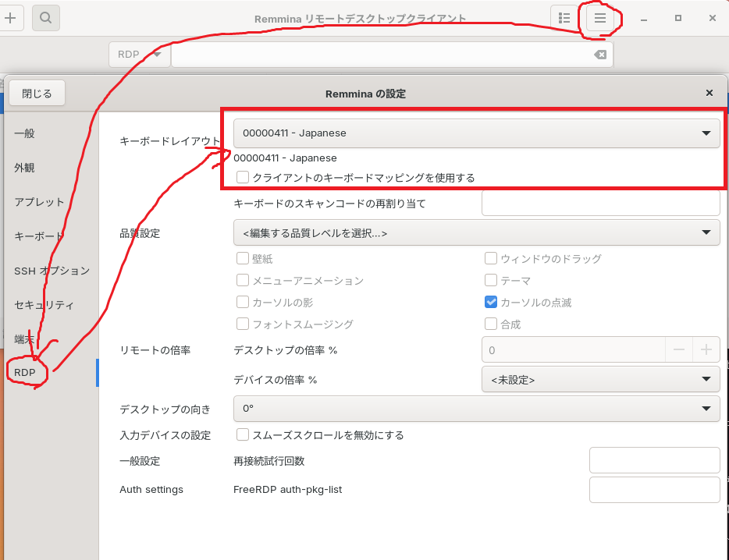729x560 pixels.
Task: Toggle the search icon in Remmina toolbar
Action: point(45,18)
